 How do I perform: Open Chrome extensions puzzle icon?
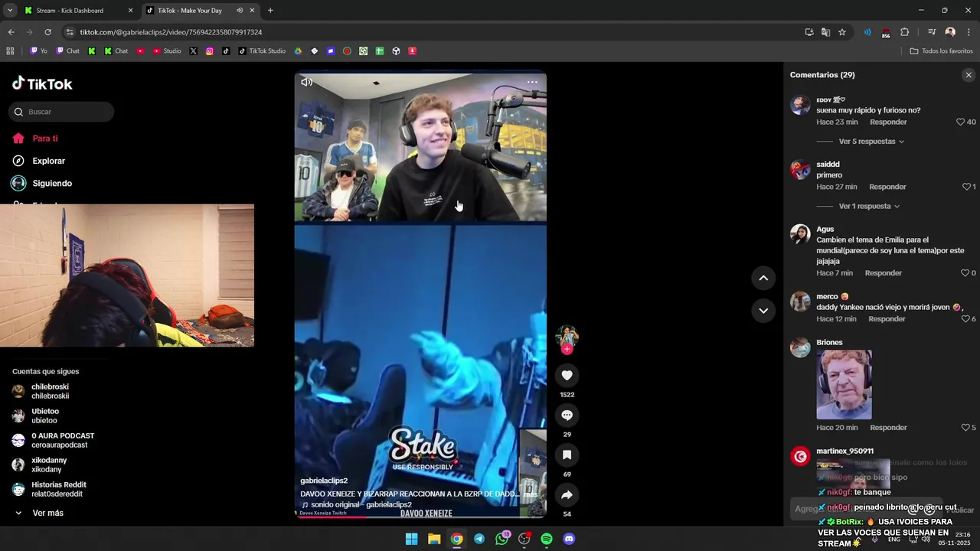click(905, 32)
